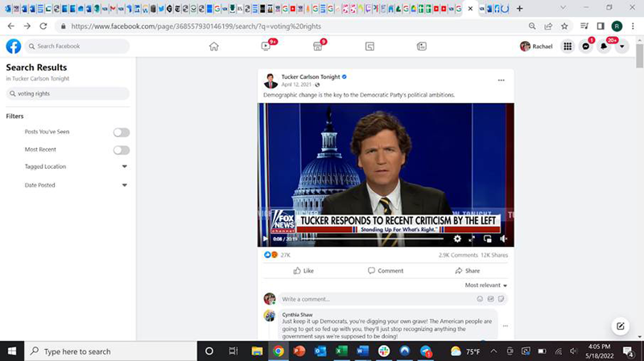Viewport: 644px width, 361px height.
Task: Click the Write a comment field
Action: click(x=393, y=299)
